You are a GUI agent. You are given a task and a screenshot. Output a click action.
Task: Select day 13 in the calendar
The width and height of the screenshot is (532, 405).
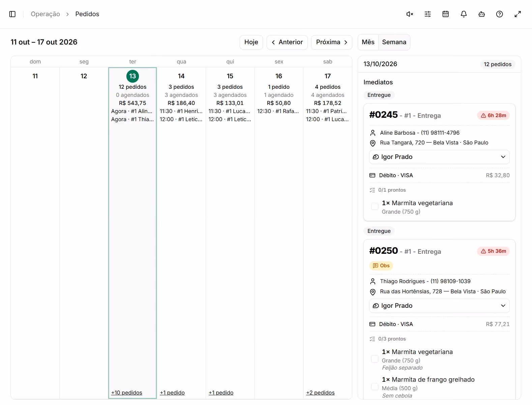click(132, 76)
